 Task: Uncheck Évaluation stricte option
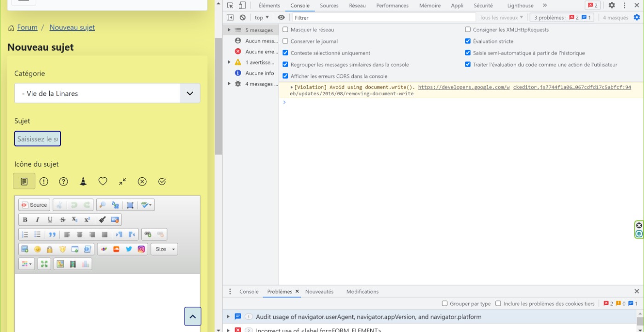468,41
